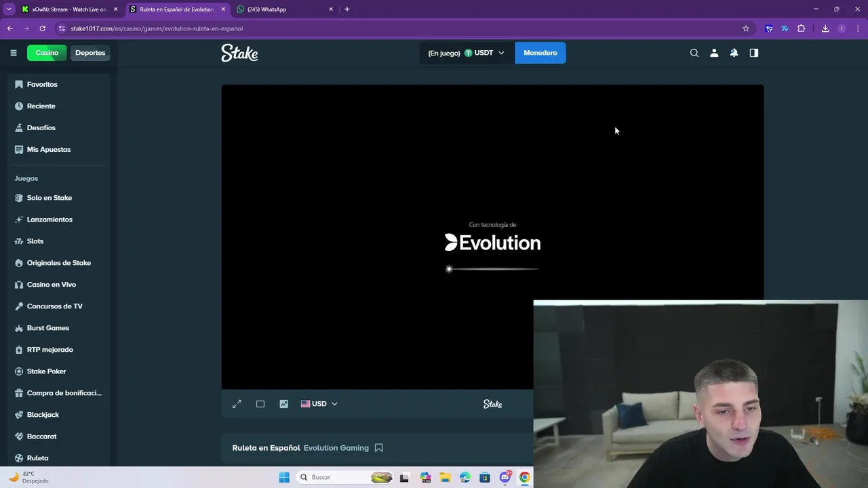Open Baccarat category
868x488 pixels.
(x=60, y=436)
